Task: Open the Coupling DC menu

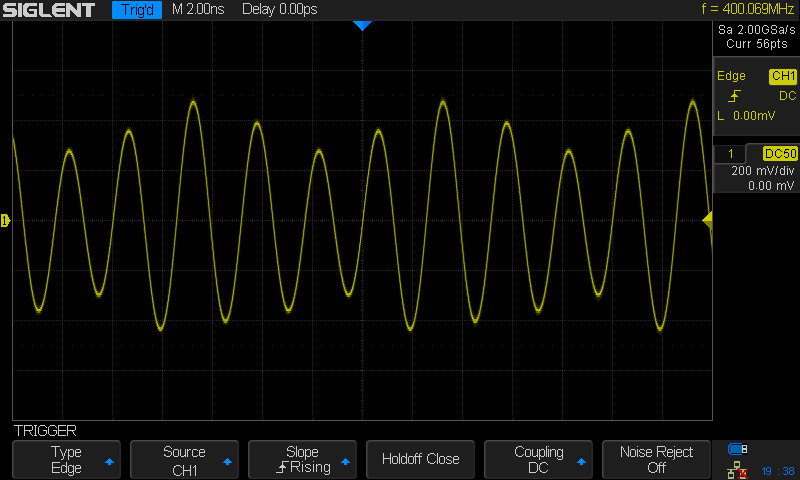Action: click(x=538, y=459)
